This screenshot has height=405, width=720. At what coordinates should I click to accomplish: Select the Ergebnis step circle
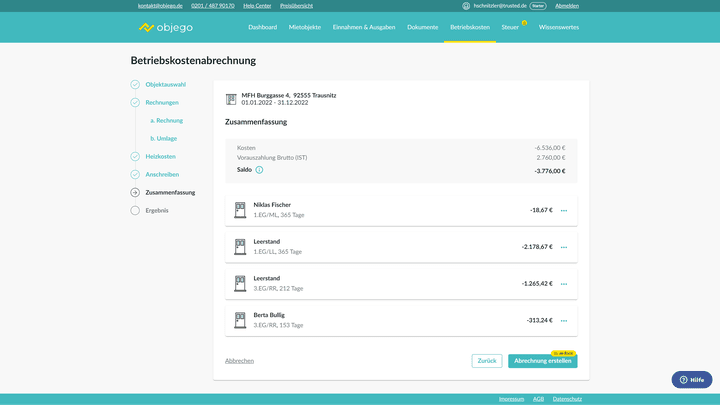135,210
